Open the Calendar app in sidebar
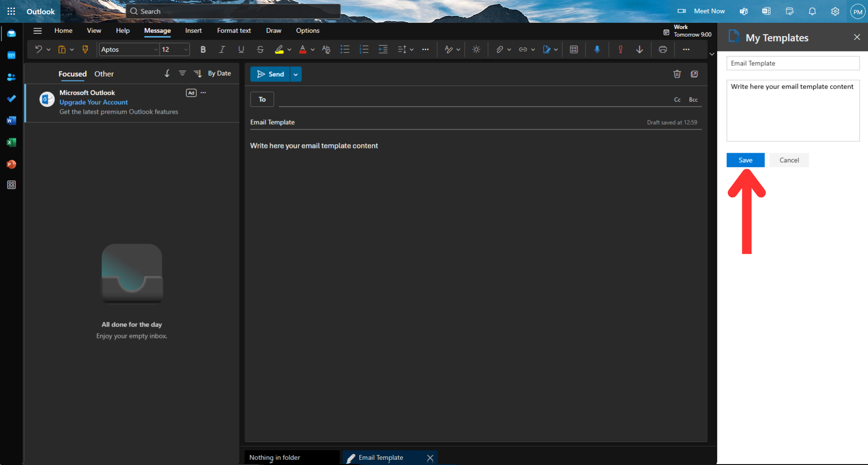This screenshot has height=465, width=868. (11, 55)
